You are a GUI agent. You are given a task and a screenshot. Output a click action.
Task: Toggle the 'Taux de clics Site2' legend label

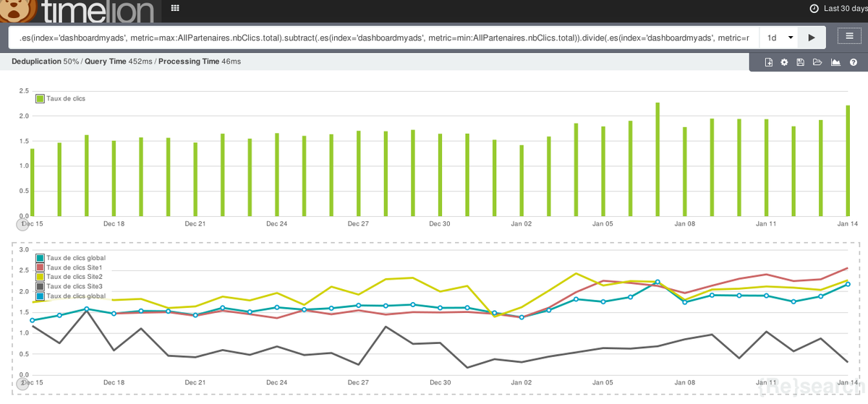pos(75,277)
